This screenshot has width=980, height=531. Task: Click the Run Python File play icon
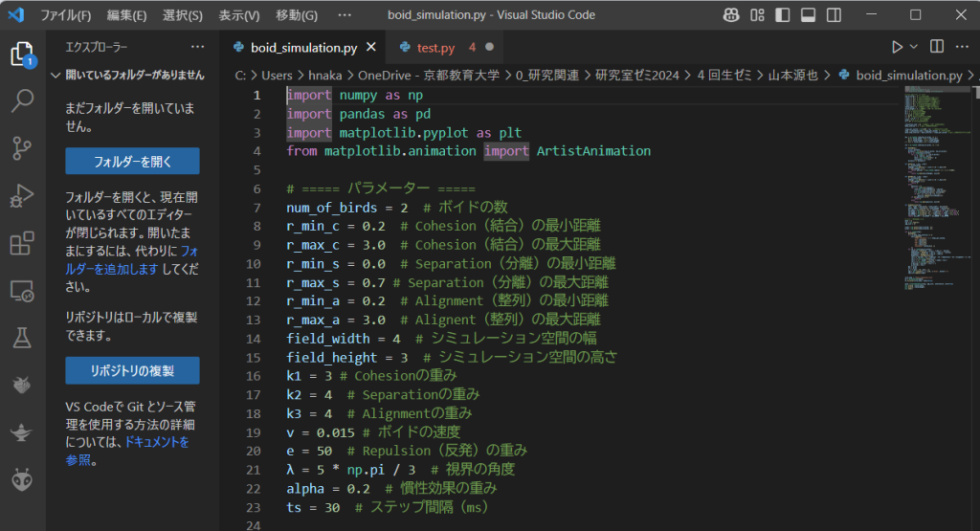click(x=896, y=47)
